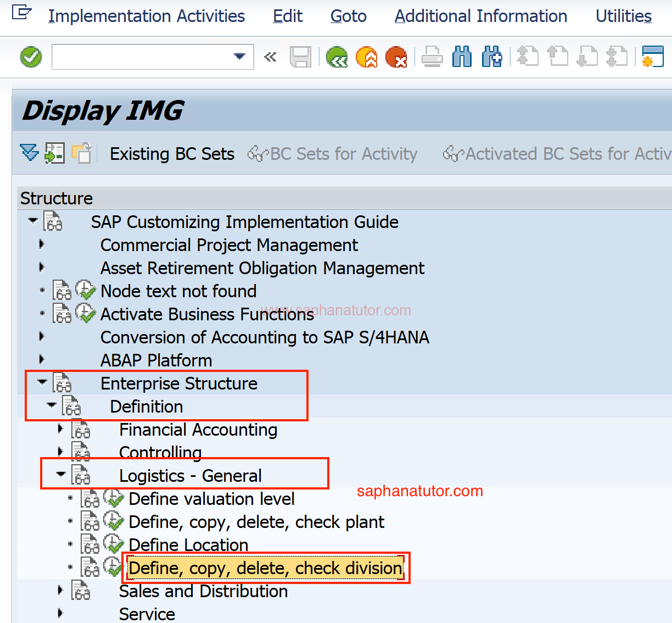Open documentation icon for Logistics - General
672x623 pixels.
tap(81, 475)
